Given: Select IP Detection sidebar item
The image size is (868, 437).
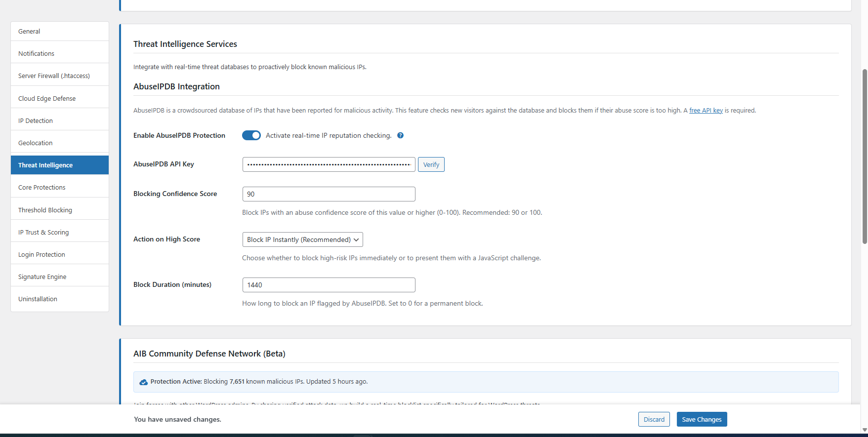Looking at the screenshot, I should click(60, 120).
